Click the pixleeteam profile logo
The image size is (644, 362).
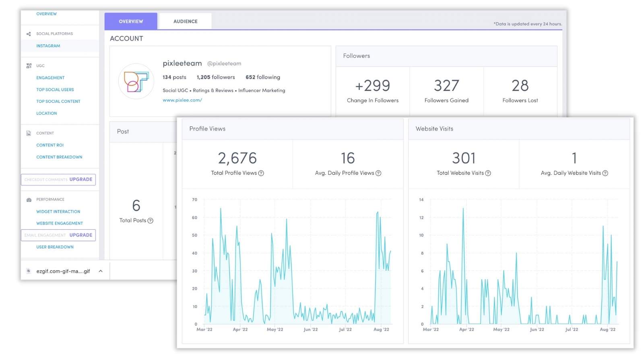point(136,81)
